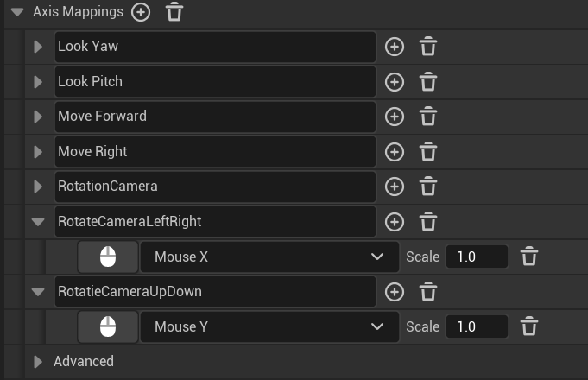Click the Move Forward name field
The image size is (588, 380).
click(215, 117)
